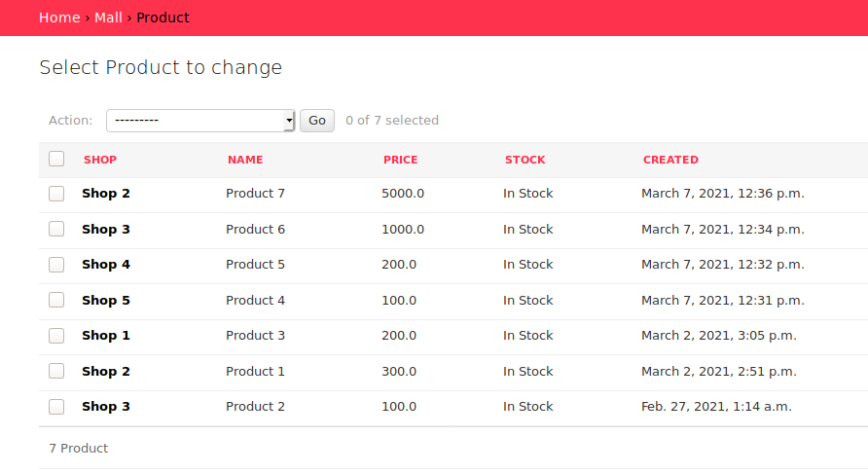Select the checkbox next to Product 5
This screenshot has width=868, height=473.
coord(56,265)
